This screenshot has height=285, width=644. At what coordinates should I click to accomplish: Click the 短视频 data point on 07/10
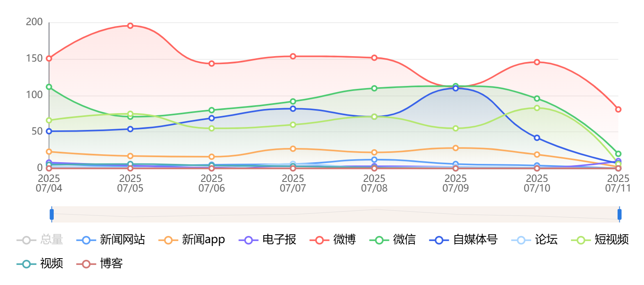[x=537, y=108]
